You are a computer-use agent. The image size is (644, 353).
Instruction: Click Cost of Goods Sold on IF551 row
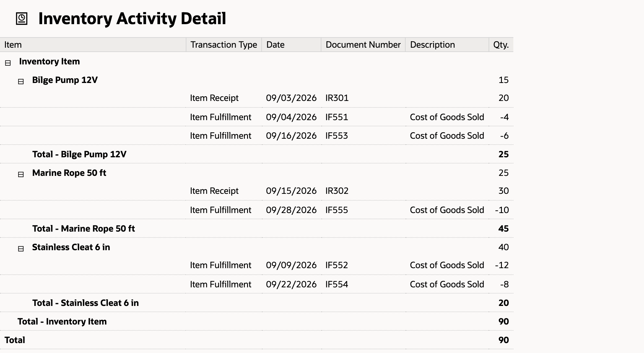447,117
